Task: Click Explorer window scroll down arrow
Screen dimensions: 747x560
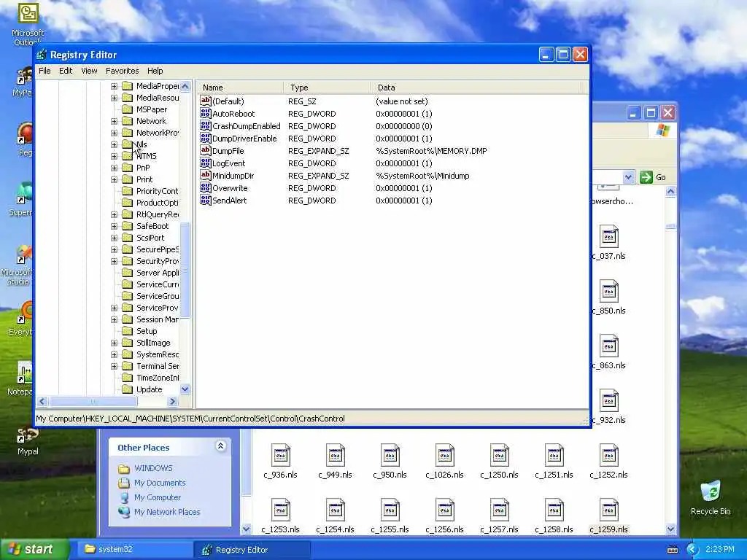Action: [671, 529]
